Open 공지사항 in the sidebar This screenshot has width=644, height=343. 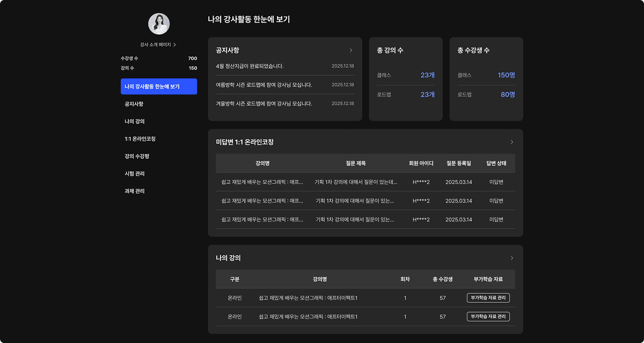(x=134, y=104)
